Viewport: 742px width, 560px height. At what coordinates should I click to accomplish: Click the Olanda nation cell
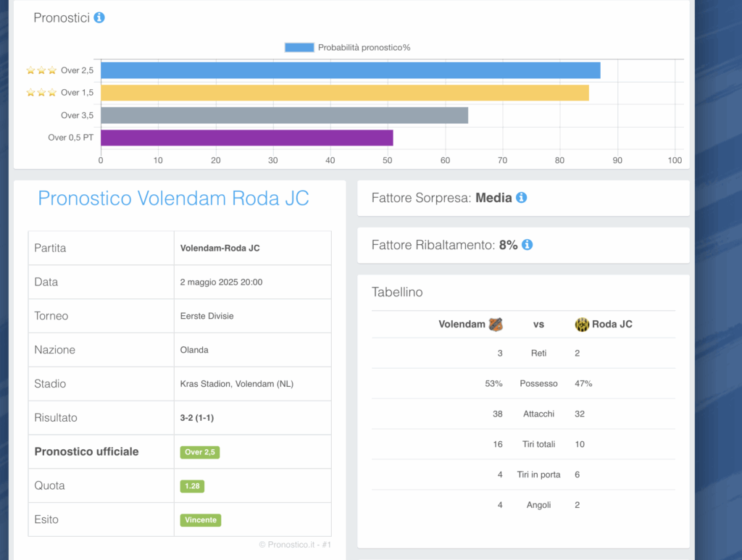pyautogui.click(x=253, y=350)
